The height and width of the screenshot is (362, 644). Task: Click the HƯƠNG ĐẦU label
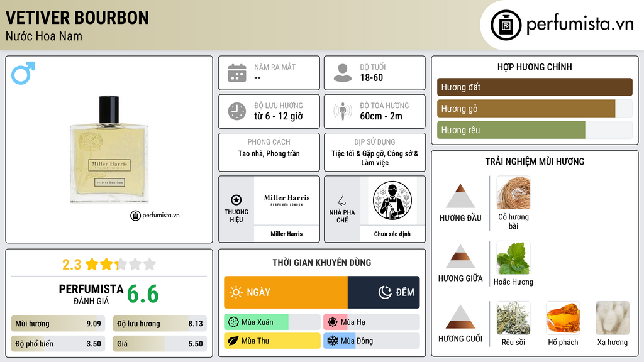(460, 218)
